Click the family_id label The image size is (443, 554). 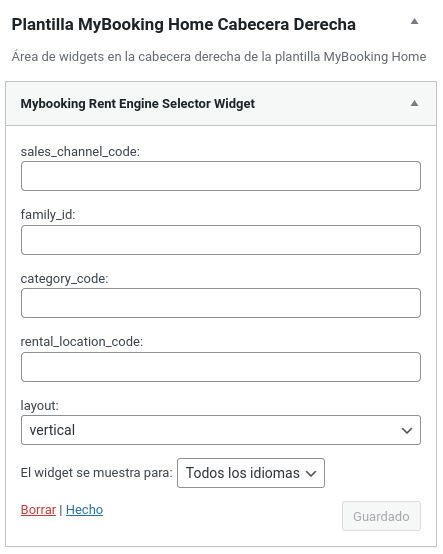[48, 214]
